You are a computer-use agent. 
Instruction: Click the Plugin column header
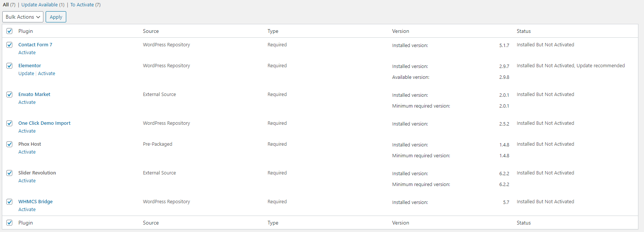click(25, 31)
